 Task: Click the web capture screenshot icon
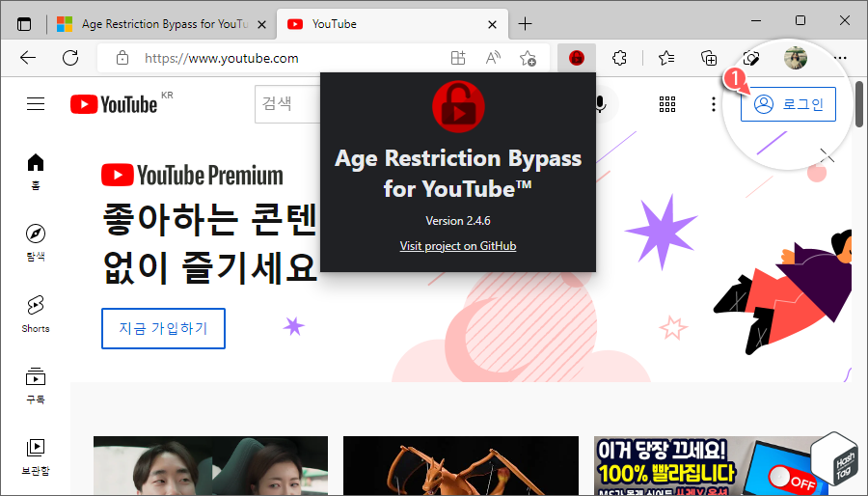click(x=751, y=58)
